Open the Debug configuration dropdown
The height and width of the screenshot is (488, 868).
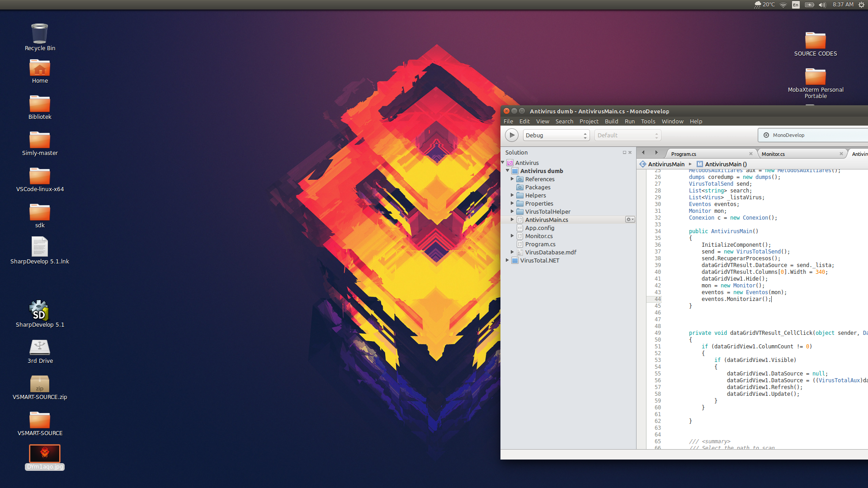(x=556, y=135)
